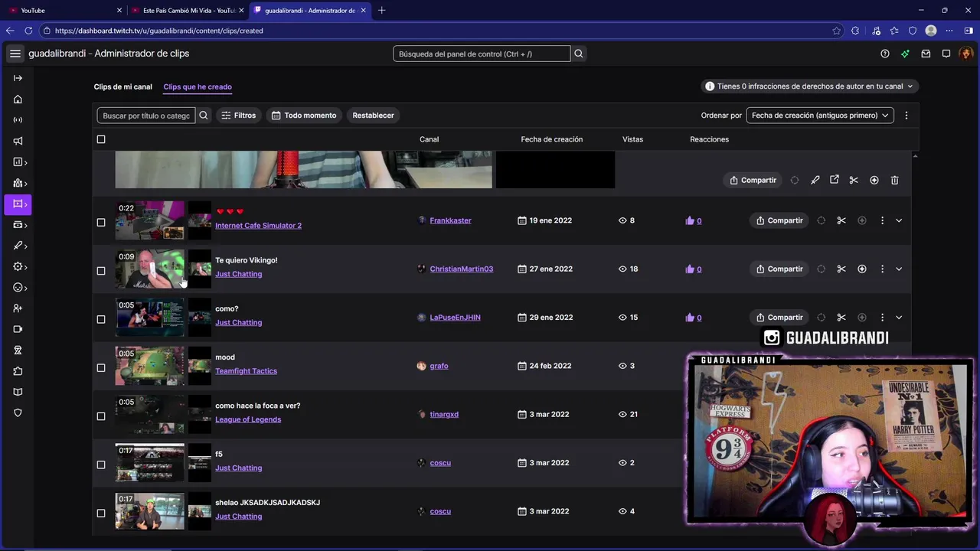Viewport: 980px width, 551px height.
Task: Expand the Frankkaster clip row chevron
Action: coord(899,220)
